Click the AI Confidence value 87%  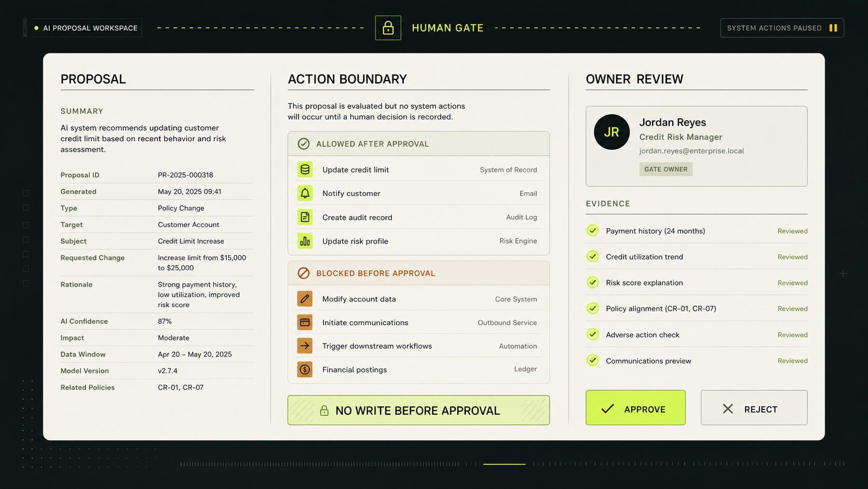pos(165,321)
